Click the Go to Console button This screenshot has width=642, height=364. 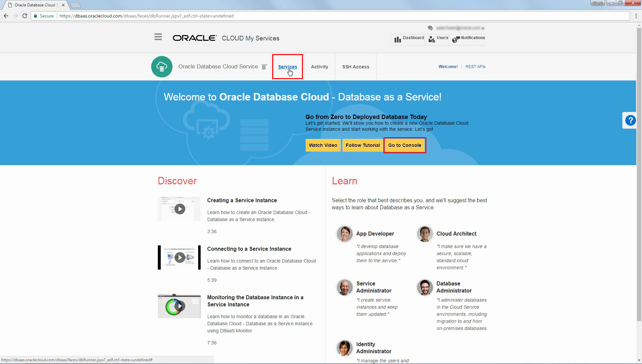pyautogui.click(x=405, y=145)
